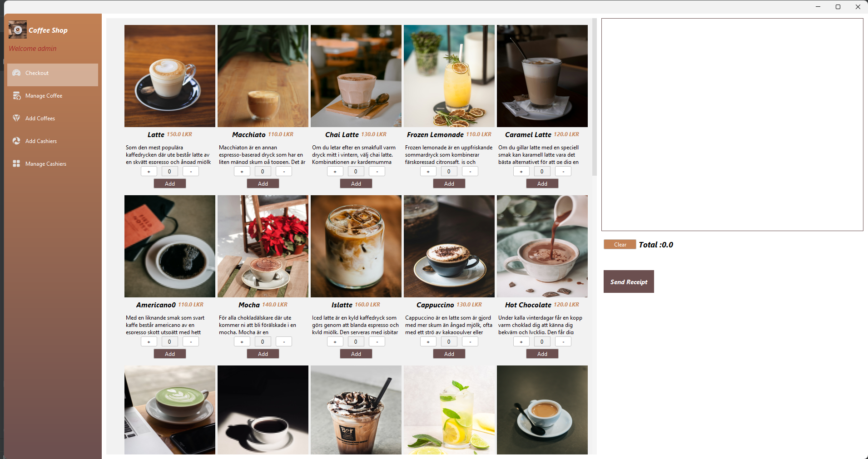Image resolution: width=868 pixels, height=459 pixels.
Task: Decrease Macchiato quantity with minus button
Action: (x=284, y=172)
